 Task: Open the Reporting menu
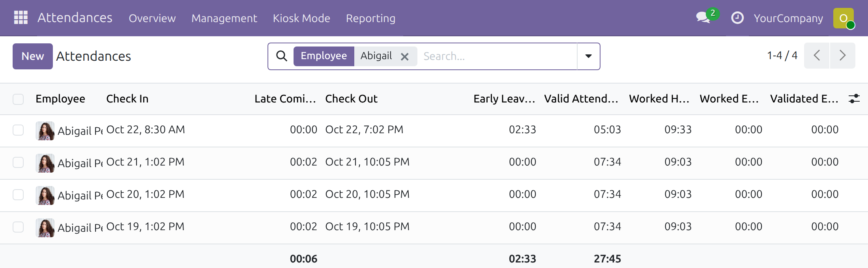click(370, 18)
